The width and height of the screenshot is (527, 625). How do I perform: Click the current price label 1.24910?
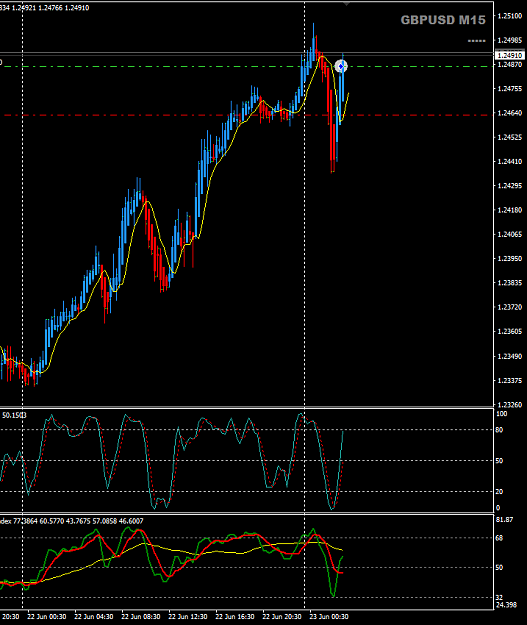coord(509,55)
